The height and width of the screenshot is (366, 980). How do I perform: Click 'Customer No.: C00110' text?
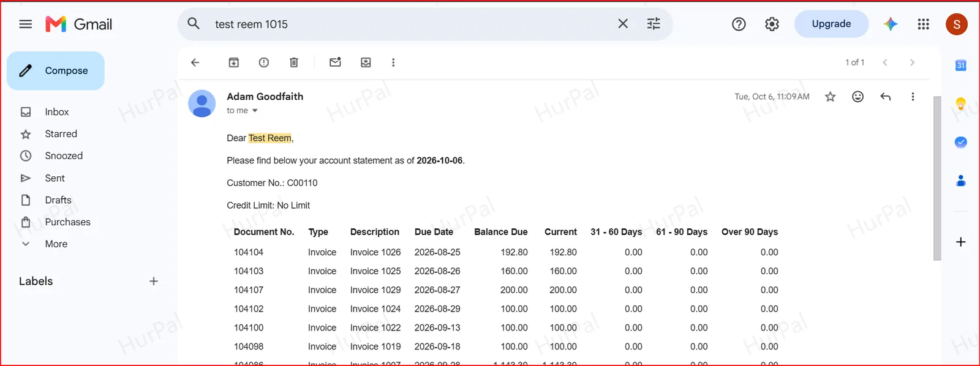(x=272, y=183)
